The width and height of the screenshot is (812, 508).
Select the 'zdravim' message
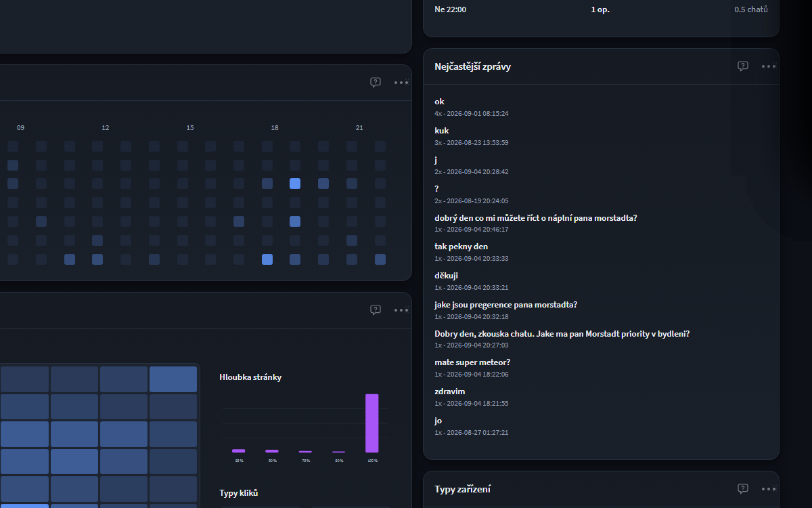450,391
